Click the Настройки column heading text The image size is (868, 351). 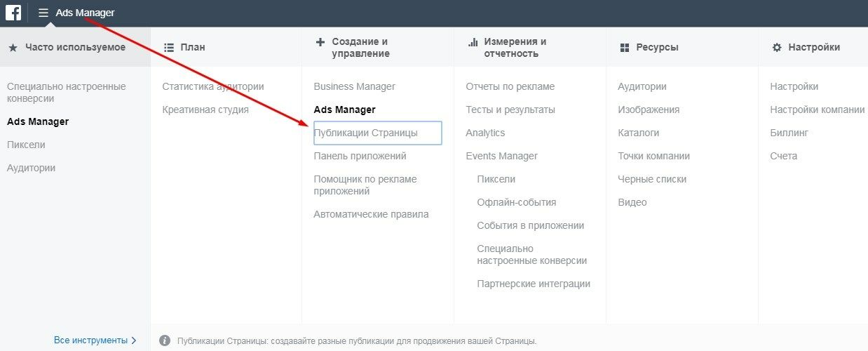(x=814, y=47)
